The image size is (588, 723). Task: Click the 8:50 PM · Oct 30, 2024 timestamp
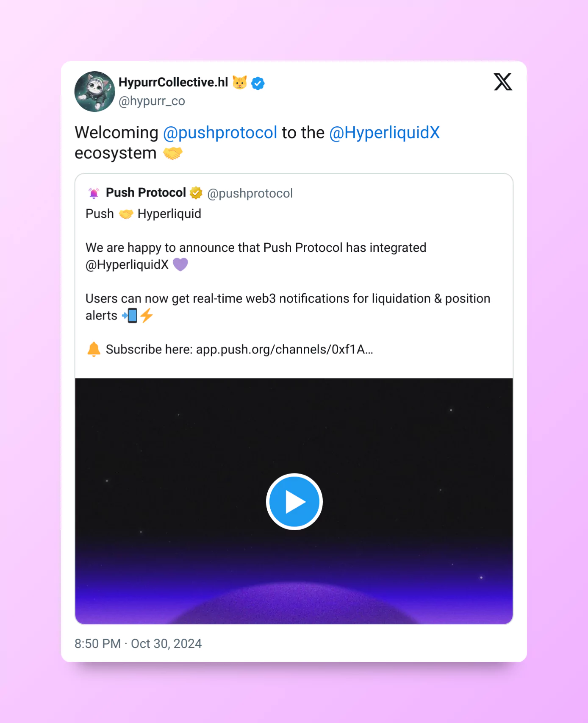138,643
